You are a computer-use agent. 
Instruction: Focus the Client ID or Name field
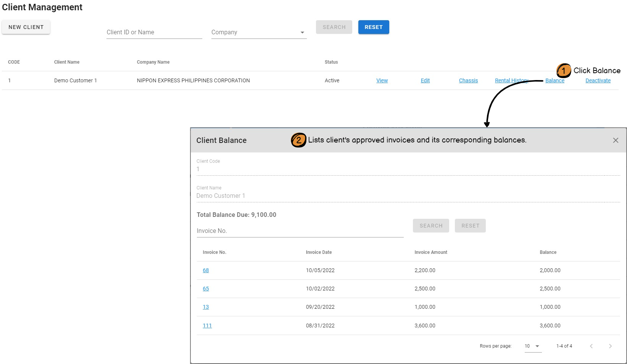(154, 32)
